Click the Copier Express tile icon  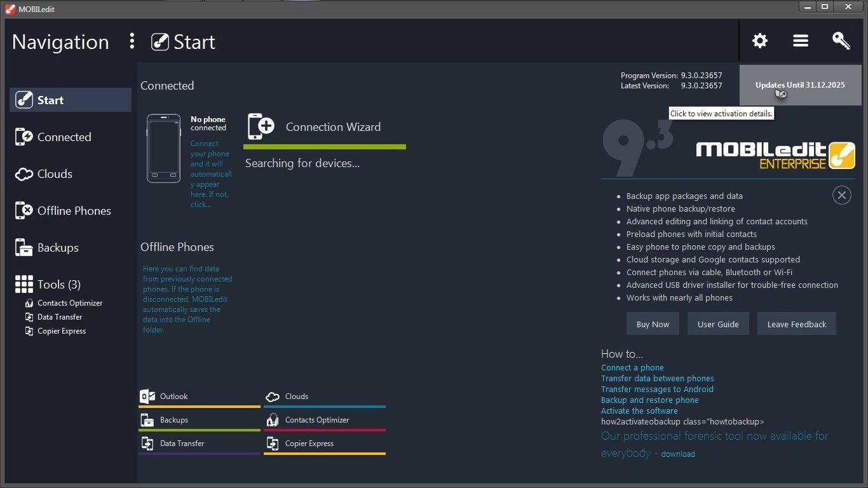pos(273,444)
